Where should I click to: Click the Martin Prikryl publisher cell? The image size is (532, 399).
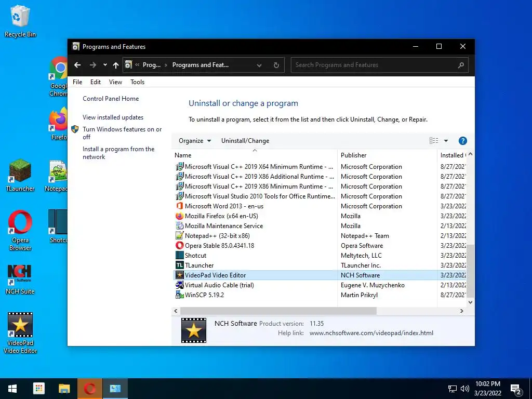coord(359,295)
